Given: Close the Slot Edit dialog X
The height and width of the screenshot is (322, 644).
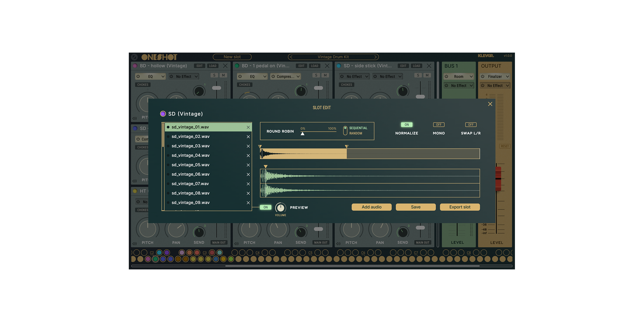Looking at the screenshot, I should (x=490, y=104).
